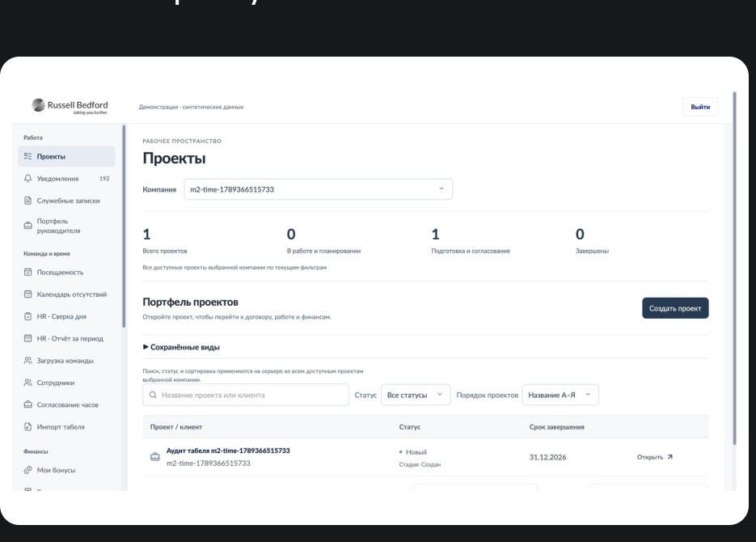Click the Срок завершения column header
756x542 pixels.
[557, 427]
